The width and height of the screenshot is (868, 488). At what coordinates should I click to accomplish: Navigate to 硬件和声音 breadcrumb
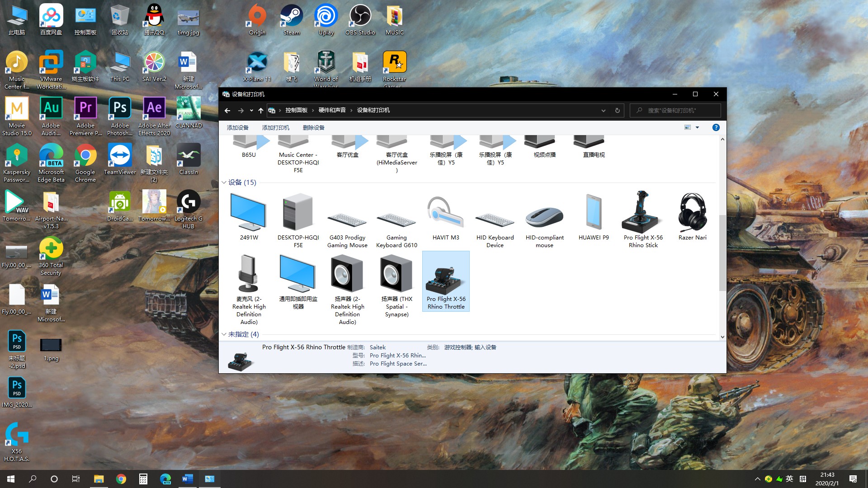(332, 110)
